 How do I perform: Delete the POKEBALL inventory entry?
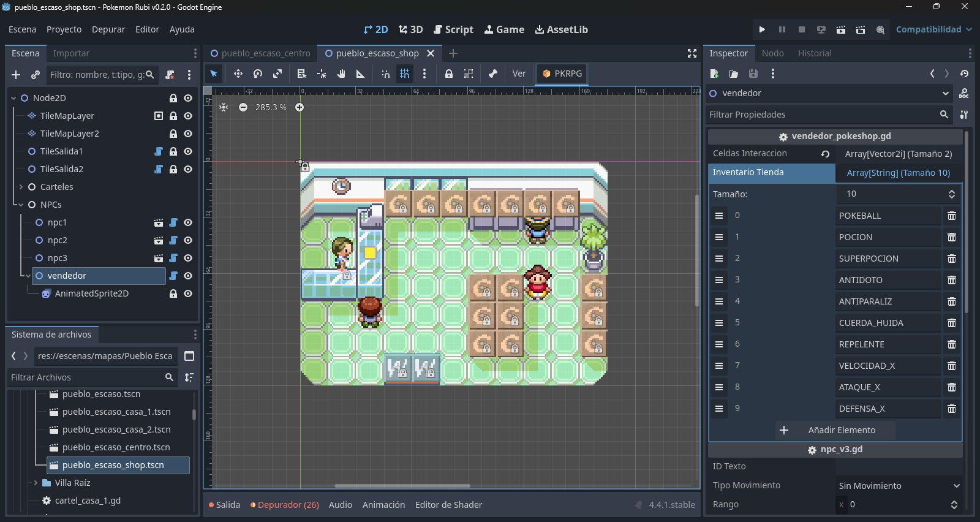click(x=951, y=216)
